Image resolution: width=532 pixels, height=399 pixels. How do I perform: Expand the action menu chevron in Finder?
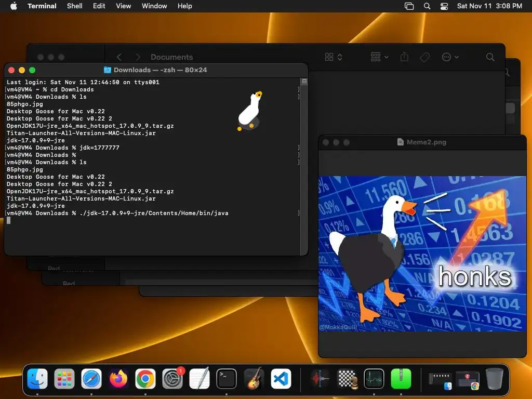pyautogui.click(x=457, y=57)
